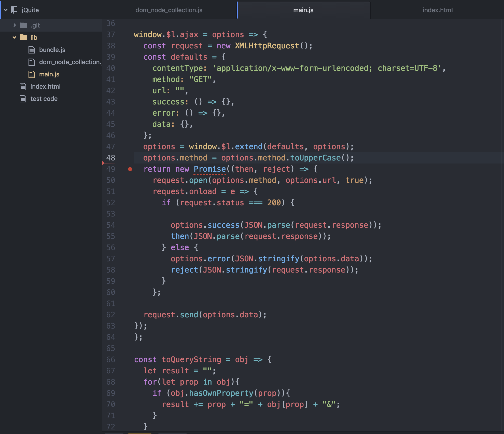Click the main.js file icon in the tree

pos(32,74)
